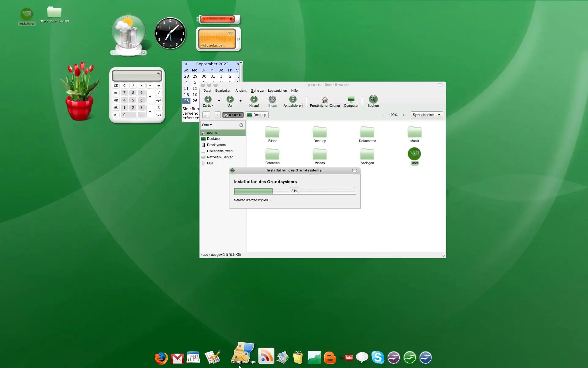Open Persönlicher Ordner home icon
This screenshot has height=368, width=588.
(x=325, y=99)
